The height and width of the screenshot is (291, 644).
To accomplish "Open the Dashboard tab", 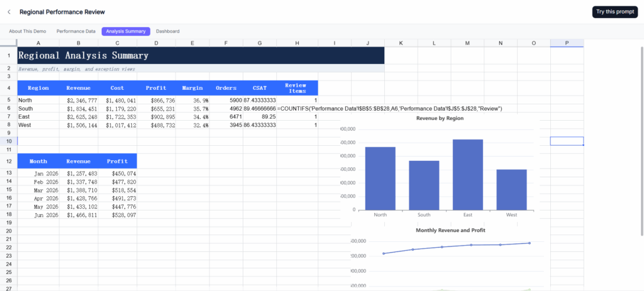I will click(x=167, y=31).
